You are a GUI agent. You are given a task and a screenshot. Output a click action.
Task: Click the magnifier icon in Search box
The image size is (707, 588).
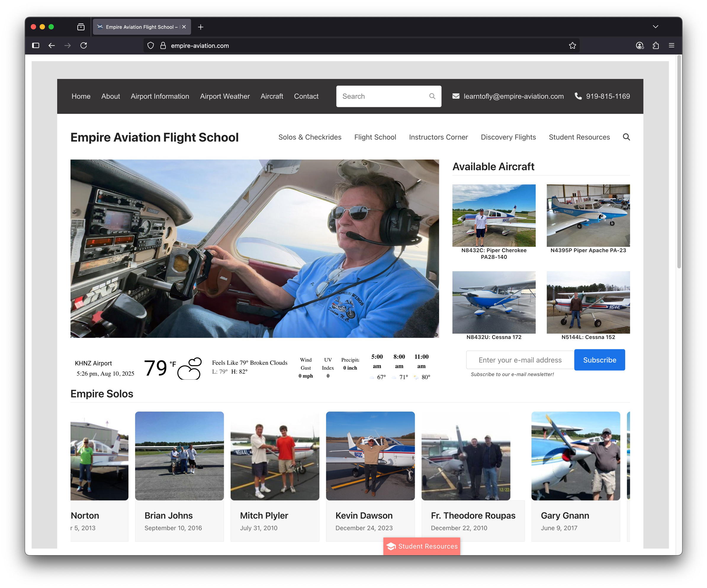click(x=432, y=96)
